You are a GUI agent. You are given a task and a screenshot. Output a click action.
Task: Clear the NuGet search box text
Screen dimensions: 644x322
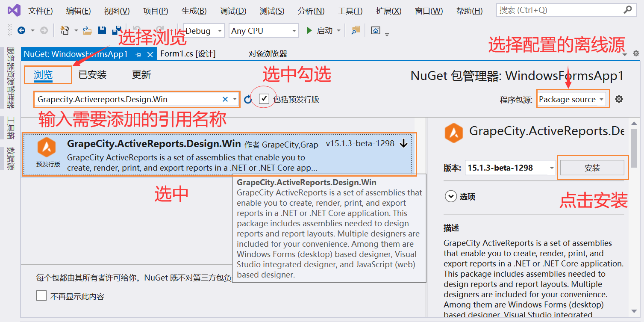(225, 99)
